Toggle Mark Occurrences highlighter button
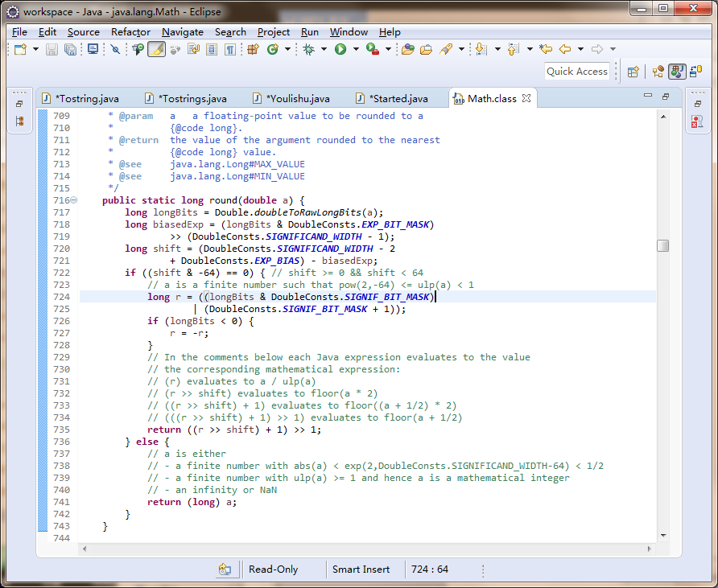This screenshot has height=588, width=718. (156, 49)
